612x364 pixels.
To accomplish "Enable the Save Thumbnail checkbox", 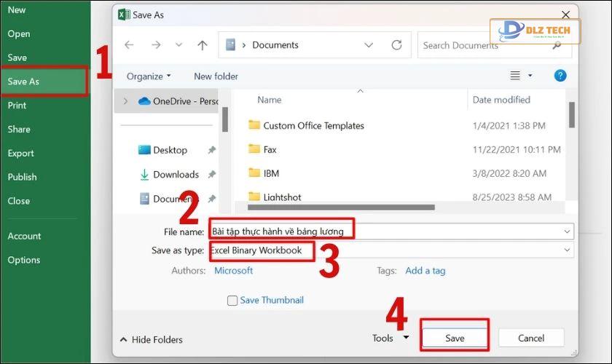I will tap(232, 301).
